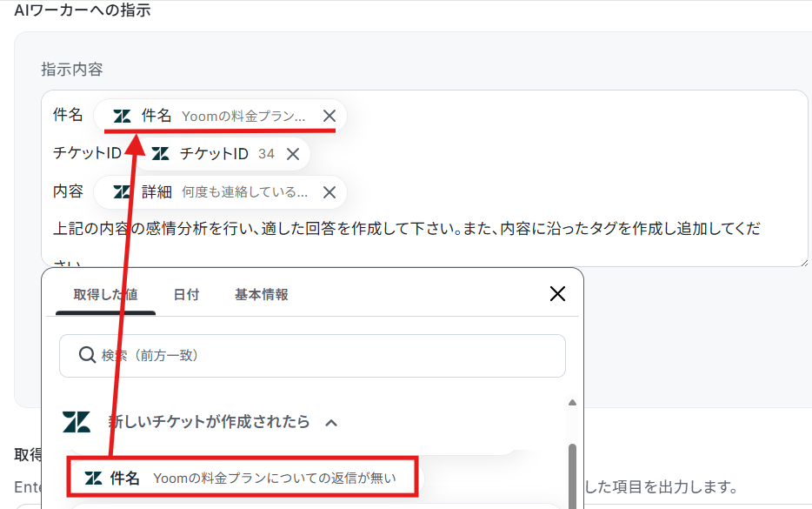Click the 件名 chip in instructions
The width and height of the screenshot is (812, 509).
tap(220, 116)
